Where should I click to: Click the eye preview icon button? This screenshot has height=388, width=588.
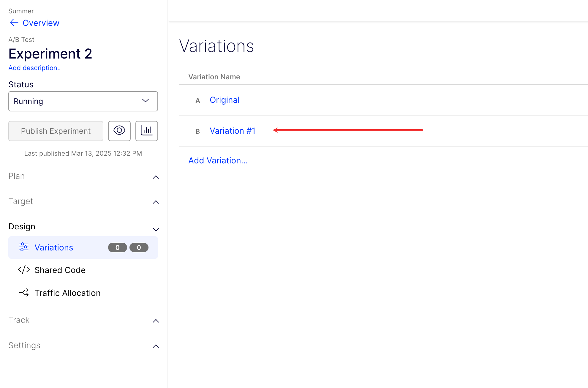click(x=119, y=131)
